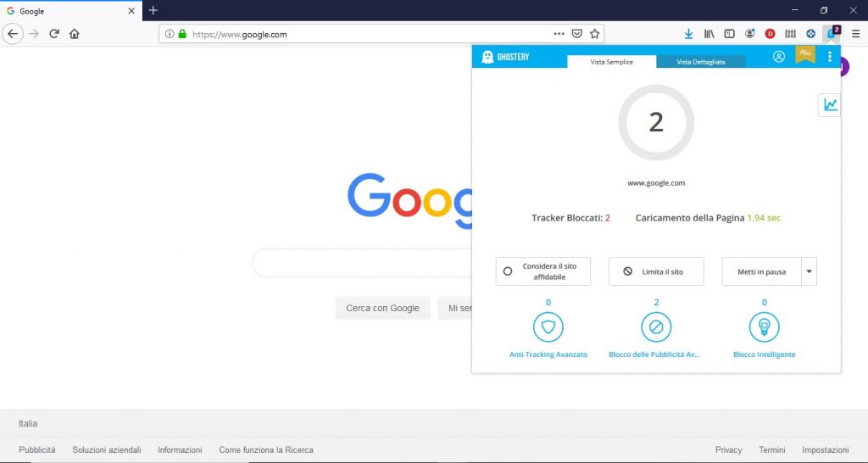The width and height of the screenshot is (868, 463).
Task: Switch to Vista Dettagliata tab
Action: 700,61
